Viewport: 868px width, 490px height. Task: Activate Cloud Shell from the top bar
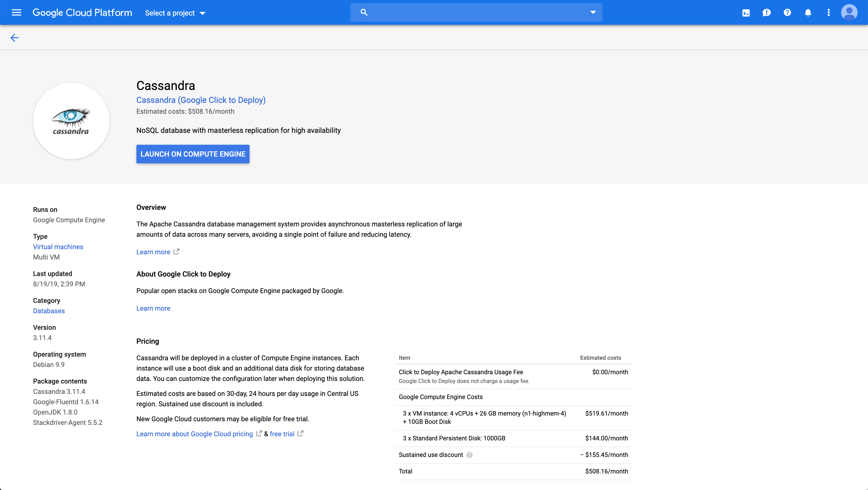coord(746,12)
